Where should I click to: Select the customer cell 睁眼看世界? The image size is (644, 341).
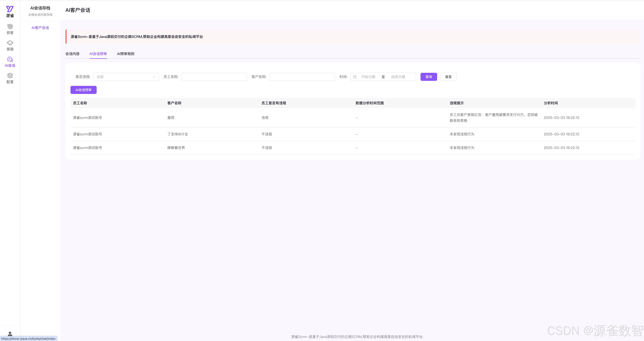[x=176, y=148]
